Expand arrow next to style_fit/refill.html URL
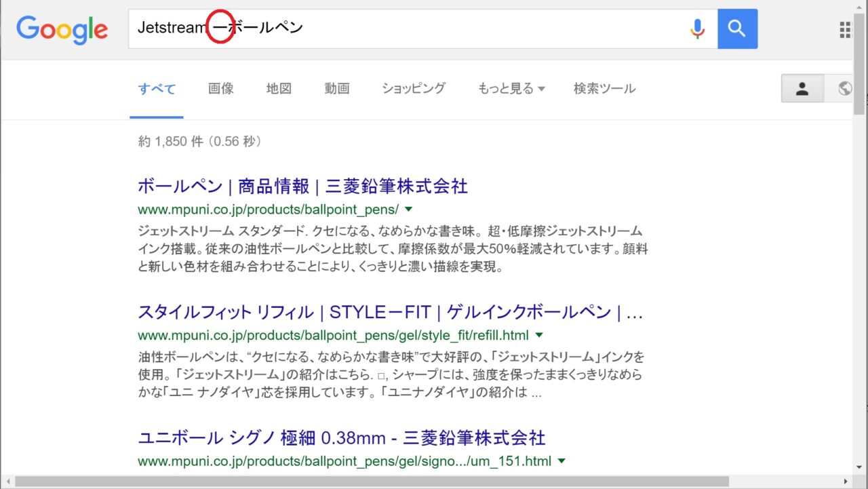 (539, 335)
